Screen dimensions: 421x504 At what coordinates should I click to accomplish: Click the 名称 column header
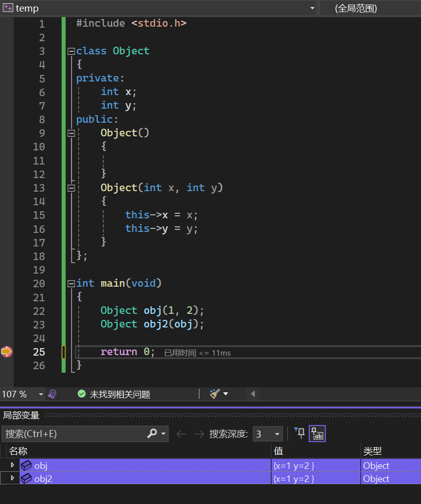tap(18, 451)
